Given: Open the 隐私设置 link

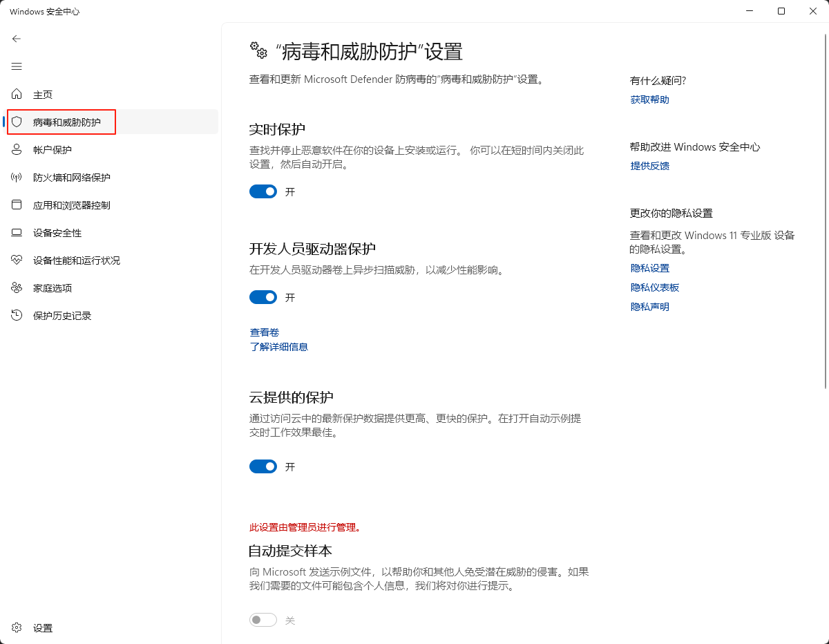Looking at the screenshot, I should 650,268.
